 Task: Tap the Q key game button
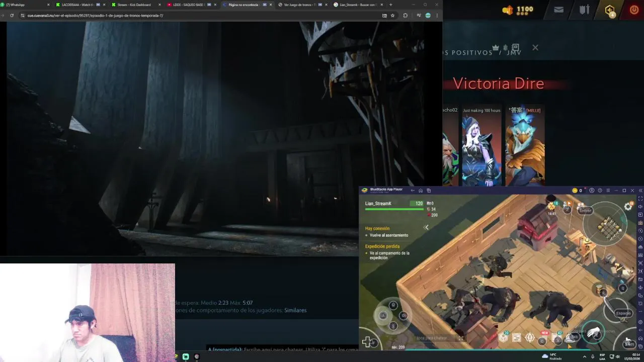(622, 288)
